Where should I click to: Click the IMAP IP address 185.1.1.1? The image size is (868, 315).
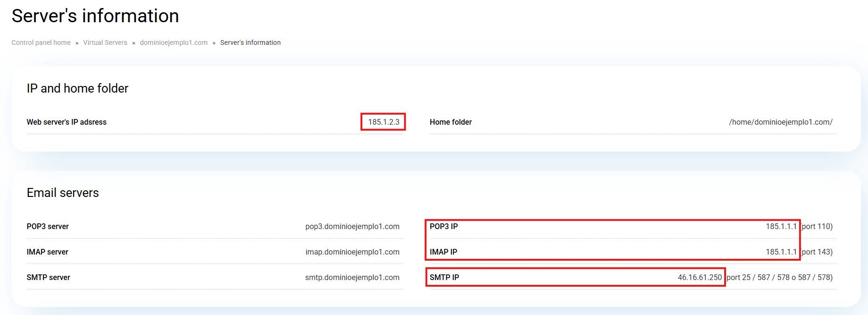(x=781, y=252)
